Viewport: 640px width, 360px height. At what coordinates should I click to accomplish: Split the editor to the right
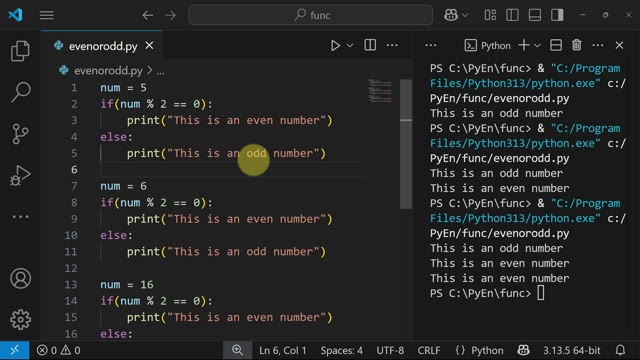[370, 45]
